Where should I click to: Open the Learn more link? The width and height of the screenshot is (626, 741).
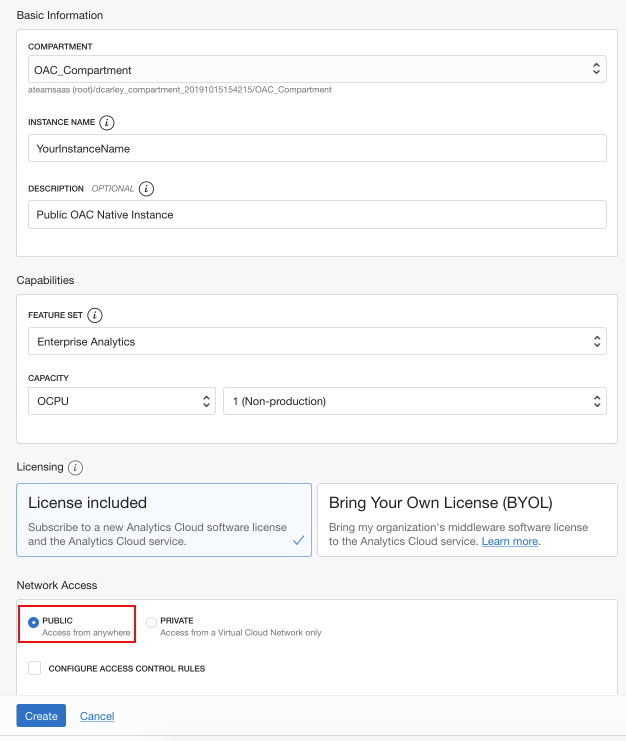[510, 541]
